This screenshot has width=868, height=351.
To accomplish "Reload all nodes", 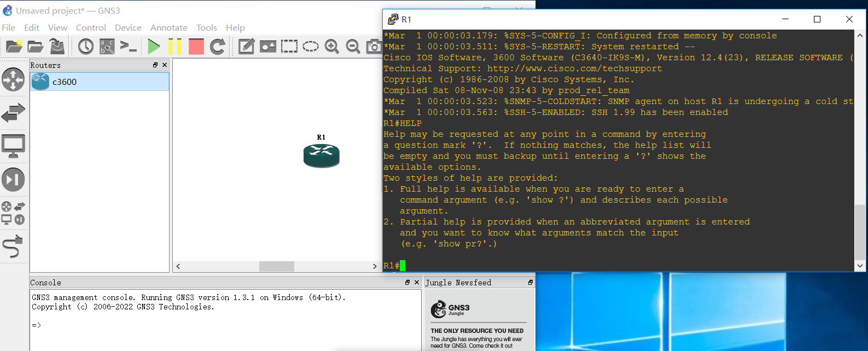I will (218, 47).
